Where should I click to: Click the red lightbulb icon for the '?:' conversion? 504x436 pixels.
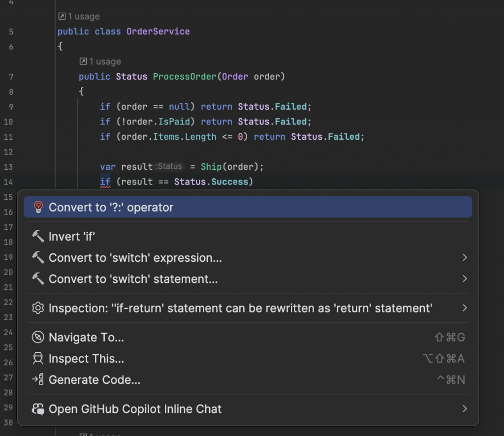(x=38, y=207)
